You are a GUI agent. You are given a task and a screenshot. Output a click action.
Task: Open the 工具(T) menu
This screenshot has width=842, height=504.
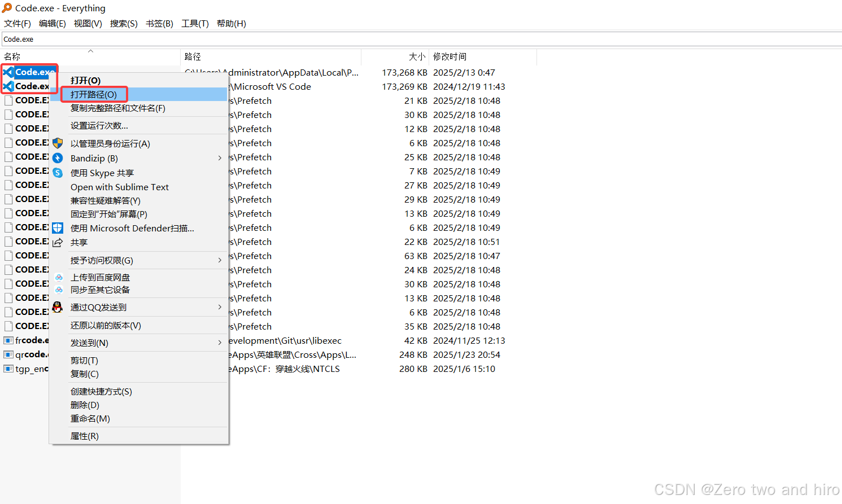(195, 24)
